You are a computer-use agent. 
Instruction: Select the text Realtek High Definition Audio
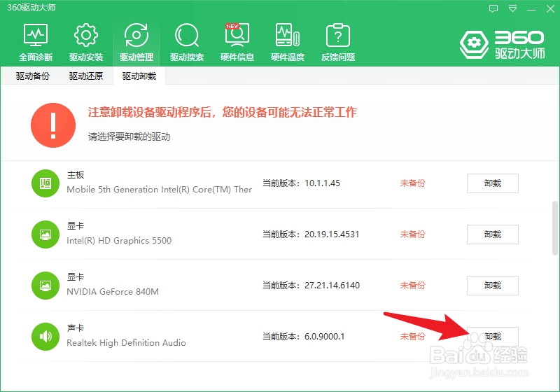126,343
